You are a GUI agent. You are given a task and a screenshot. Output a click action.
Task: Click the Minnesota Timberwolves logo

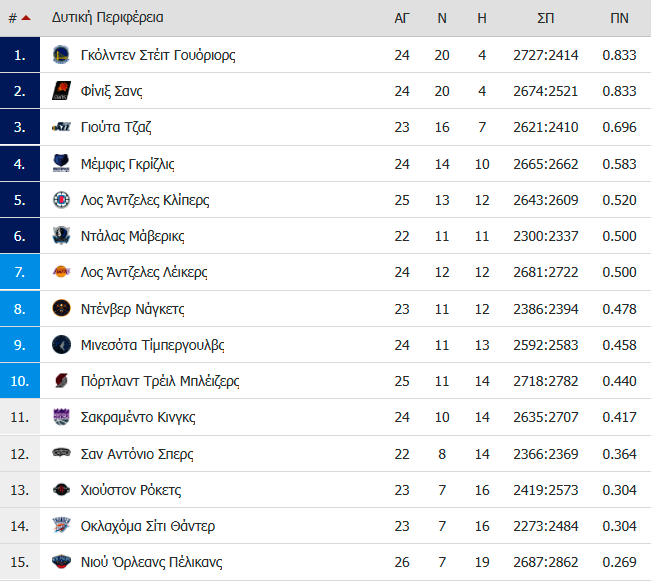(61, 345)
